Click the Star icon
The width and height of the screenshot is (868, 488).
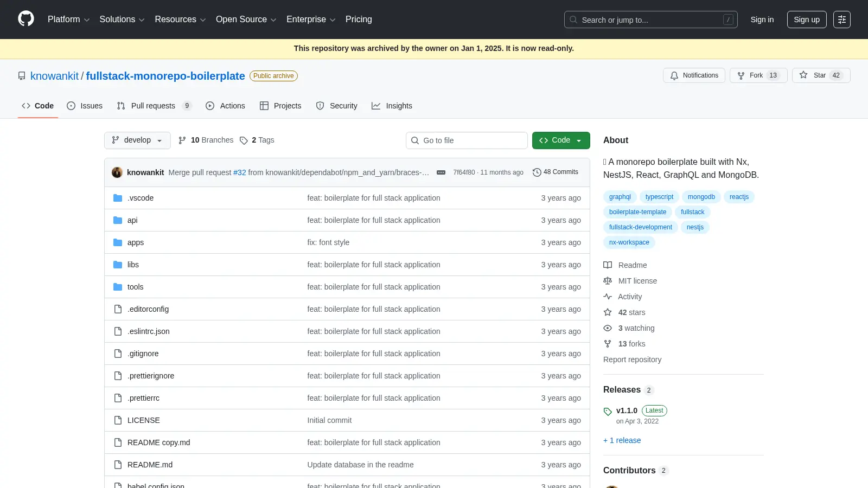pos(803,75)
